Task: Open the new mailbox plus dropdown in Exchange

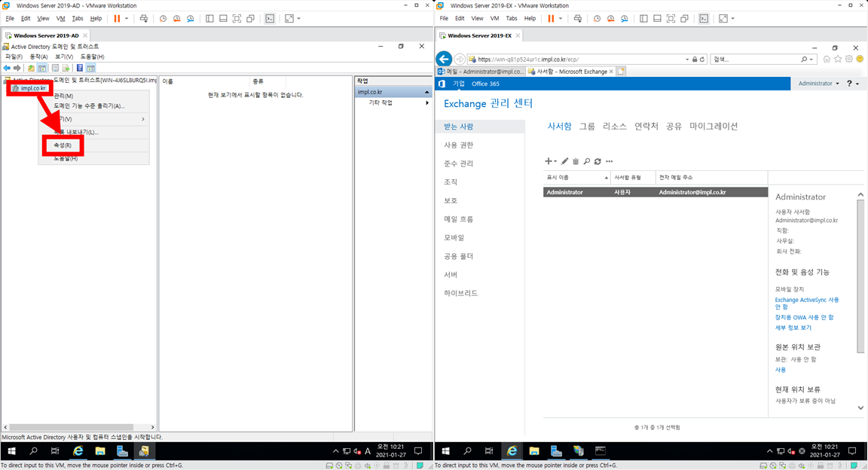Action: [x=551, y=161]
